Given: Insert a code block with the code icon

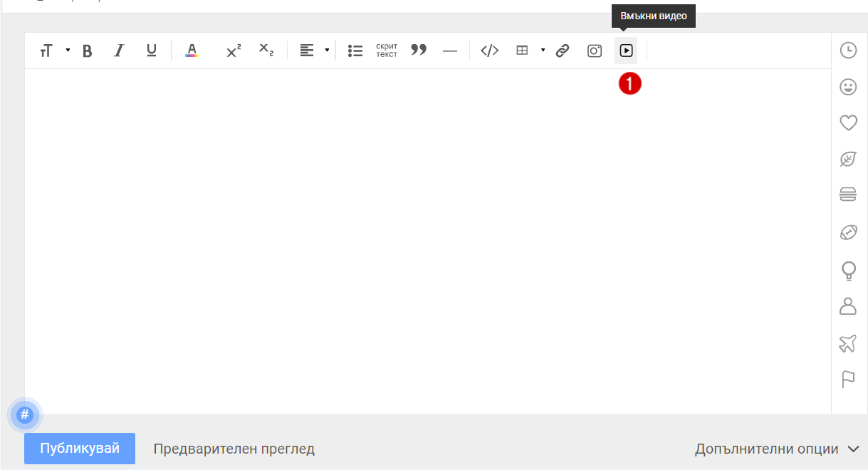Looking at the screenshot, I should click(x=489, y=51).
